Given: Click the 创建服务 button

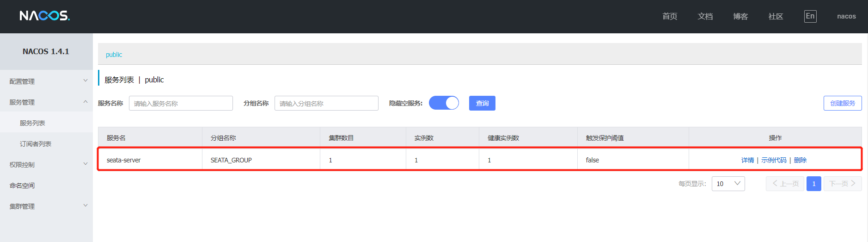Looking at the screenshot, I should coord(842,103).
